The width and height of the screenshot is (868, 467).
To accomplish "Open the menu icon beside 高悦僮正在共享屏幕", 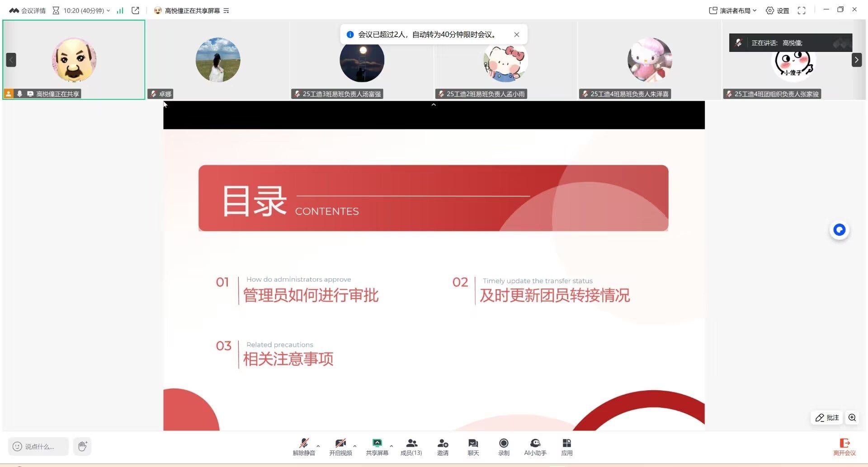I will click(226, 10).
